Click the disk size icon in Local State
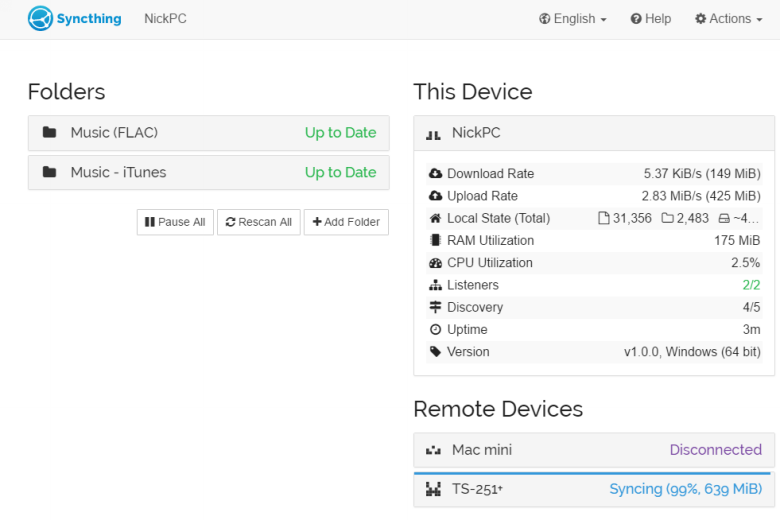Image resolution: width=780 pixels, height=520 pixels. click(724, 218)
